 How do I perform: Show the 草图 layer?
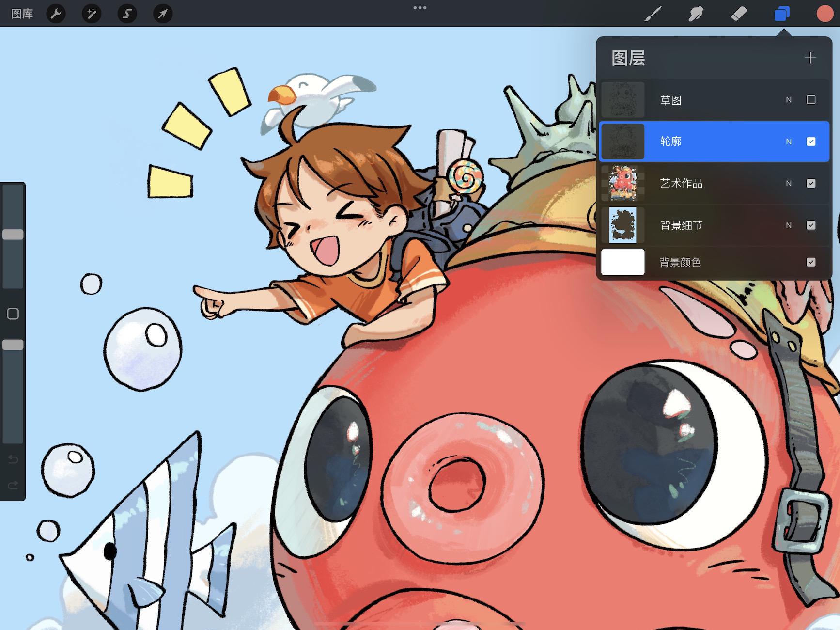tap(811, 100)
